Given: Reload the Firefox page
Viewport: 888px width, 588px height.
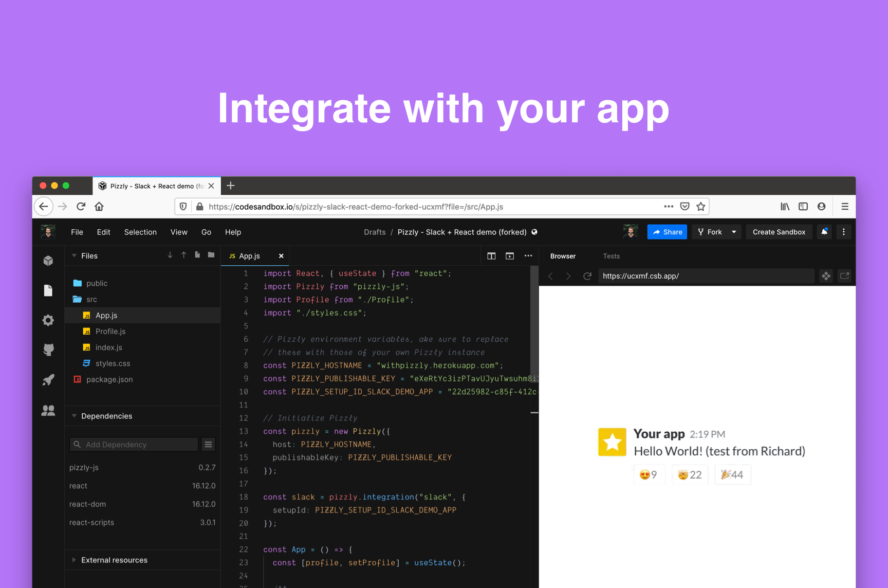Looking at the screenshot, I should [x=81, y=207].
